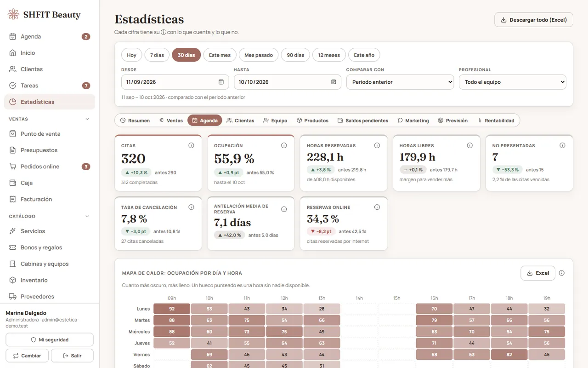Click heat map cell Viernes 18h (82)
Screen dimensions: 588x368
(x=509, y=355)
